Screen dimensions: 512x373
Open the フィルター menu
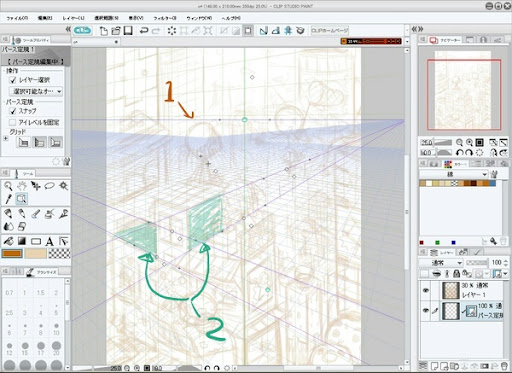165,18
